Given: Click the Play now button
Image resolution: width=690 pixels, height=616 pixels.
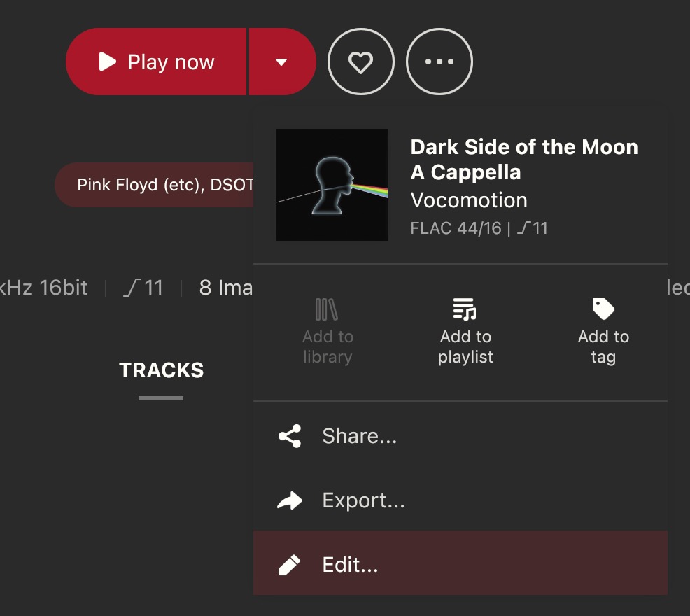Looking at the screenshot, I should (156, 62).
